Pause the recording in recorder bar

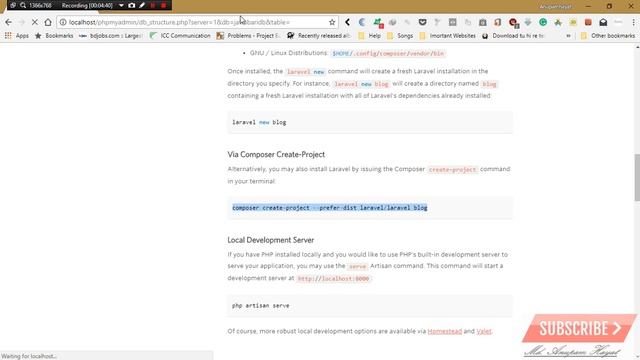[153, 5]
